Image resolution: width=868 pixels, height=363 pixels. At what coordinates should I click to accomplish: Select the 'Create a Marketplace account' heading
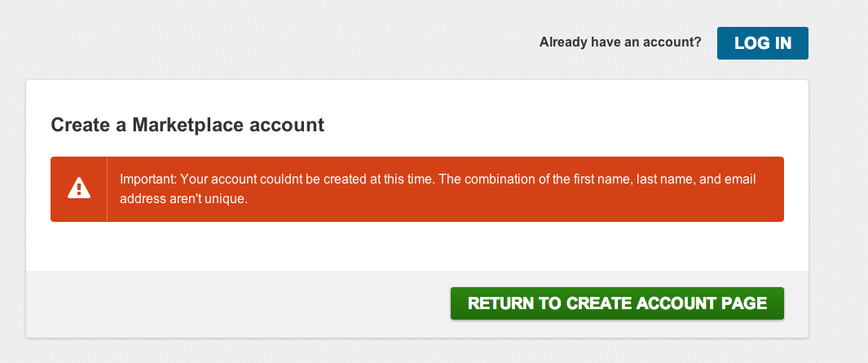click(x=187, y=125)
